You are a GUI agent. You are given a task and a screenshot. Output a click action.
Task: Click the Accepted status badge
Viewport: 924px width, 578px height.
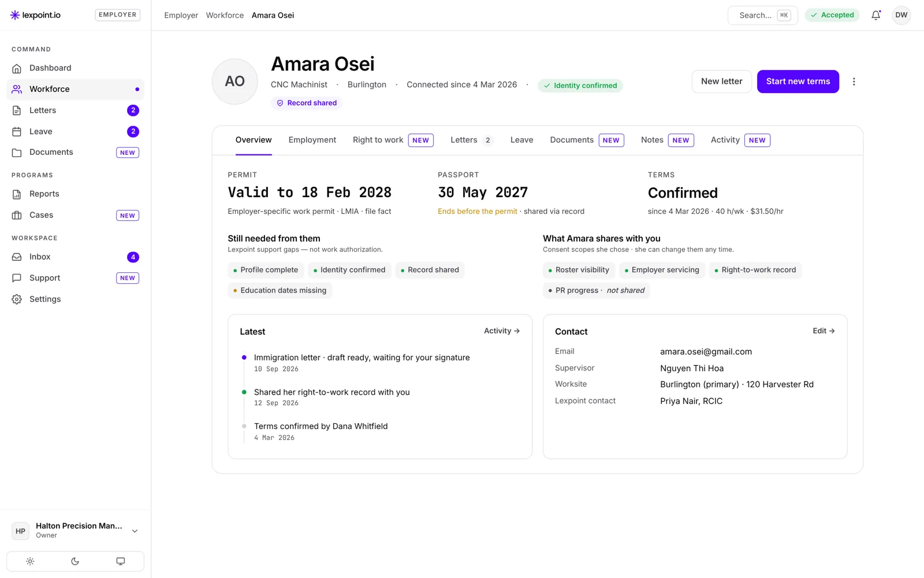pyautogui.click(x=832, y=15)
